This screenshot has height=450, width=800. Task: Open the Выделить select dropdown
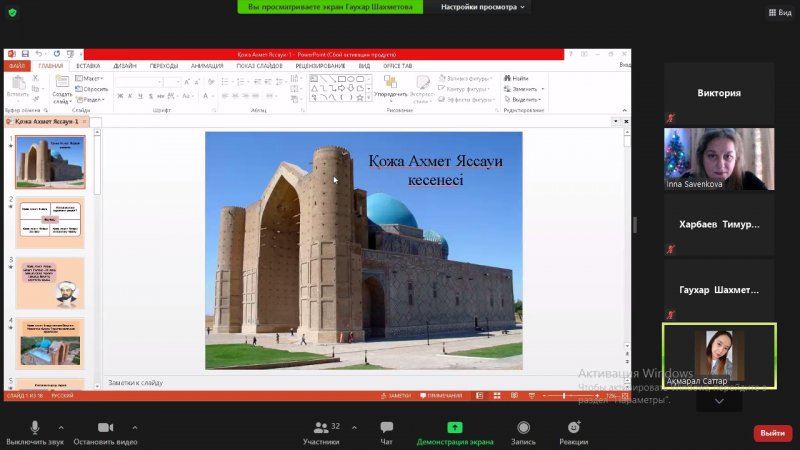pos(523,99)
